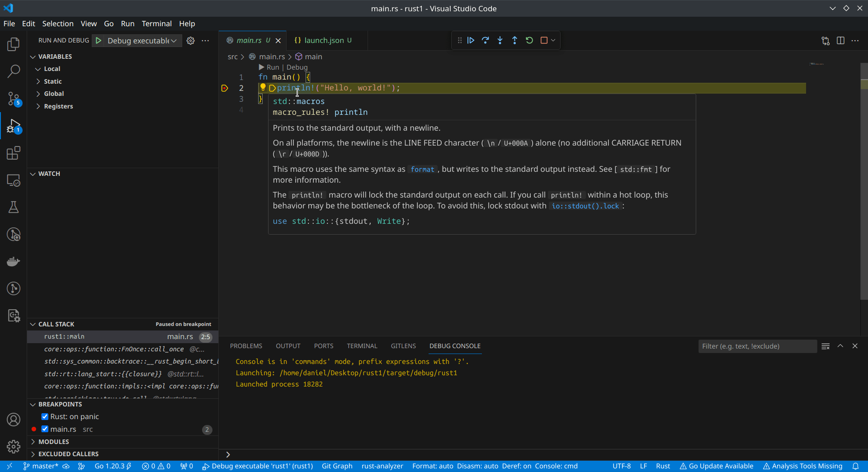Click the Step Into debug icon

coord(500,40)
